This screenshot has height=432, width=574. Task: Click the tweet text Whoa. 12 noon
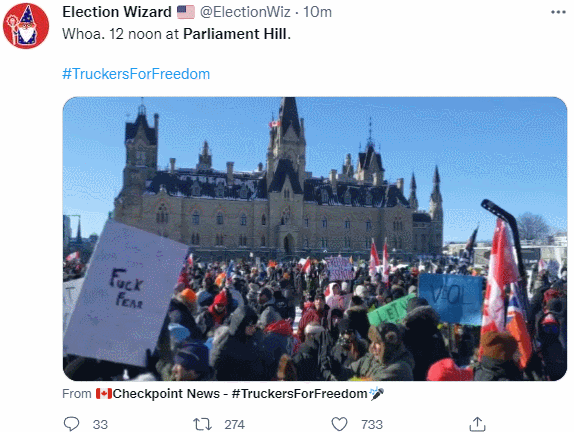pyautogui.click(x=120, y=34)
